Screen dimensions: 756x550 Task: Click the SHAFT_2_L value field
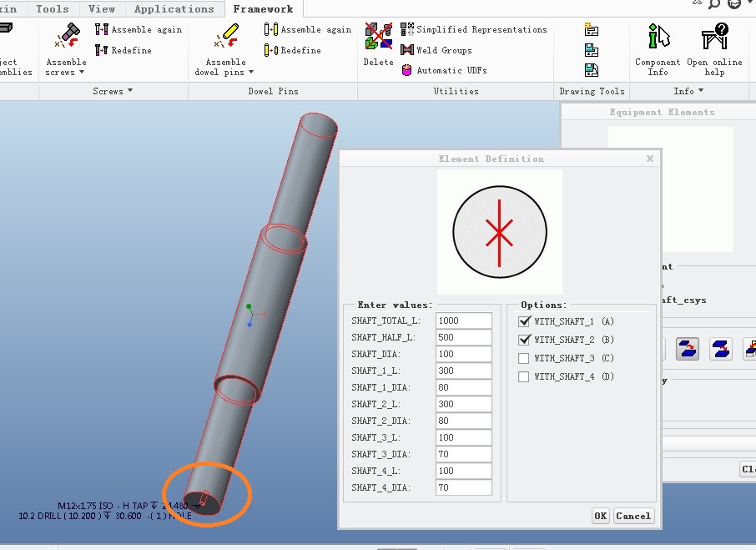[x=464, y=404]
